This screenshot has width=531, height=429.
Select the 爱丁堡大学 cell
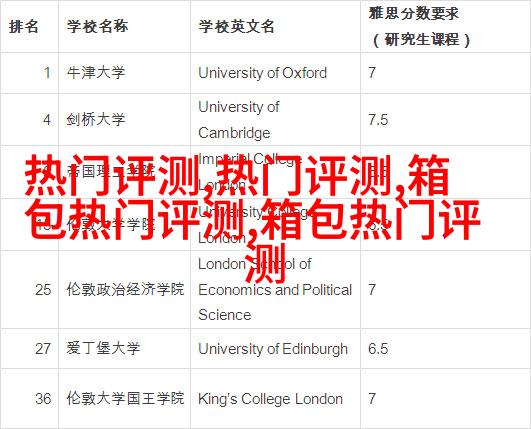tap(103, 348)
